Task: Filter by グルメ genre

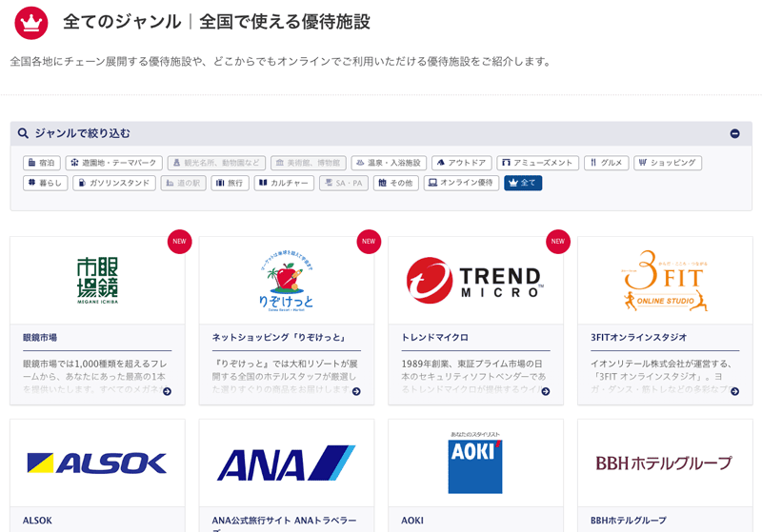Action: point(607,163)
